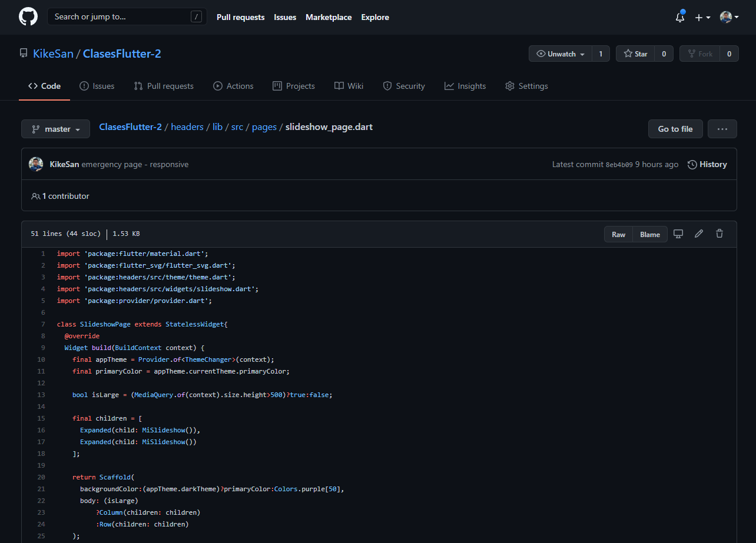Click the repository book icon
Image resolution: width=756 pixels, height=543 pixels.
23,53
